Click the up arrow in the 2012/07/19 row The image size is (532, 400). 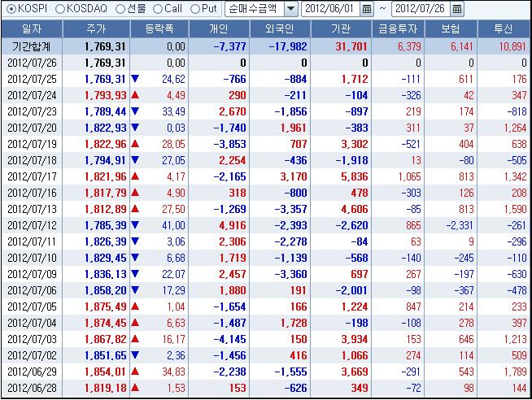pyautogui.click(x=135, y=144)
